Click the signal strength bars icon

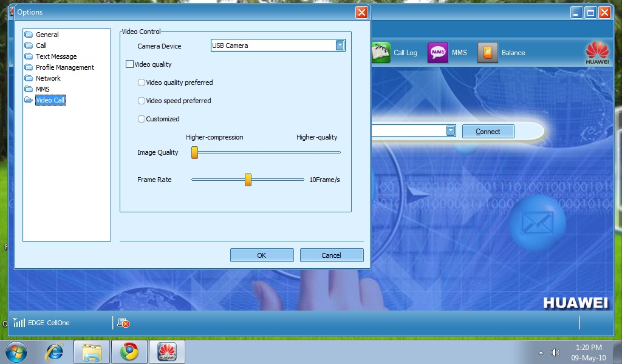point(19,322)
